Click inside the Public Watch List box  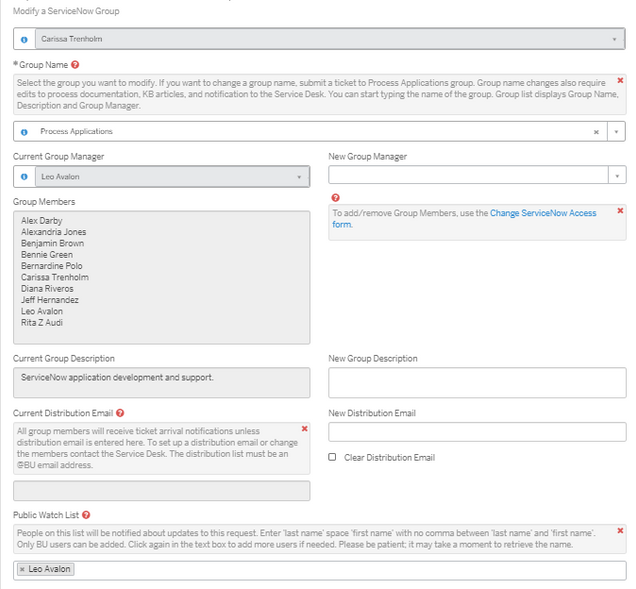[x=320, y=570]
